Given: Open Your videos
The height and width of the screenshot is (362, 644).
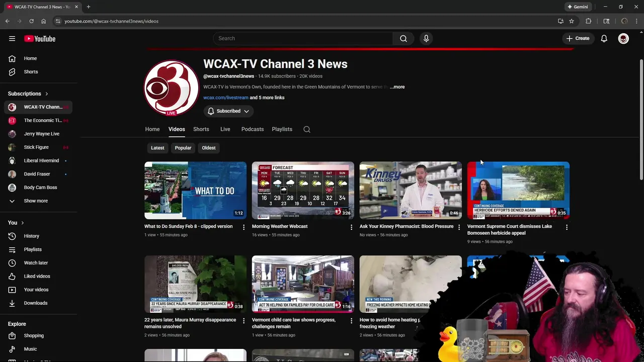Looking at the screenshot, I should [x=38, y=290].
